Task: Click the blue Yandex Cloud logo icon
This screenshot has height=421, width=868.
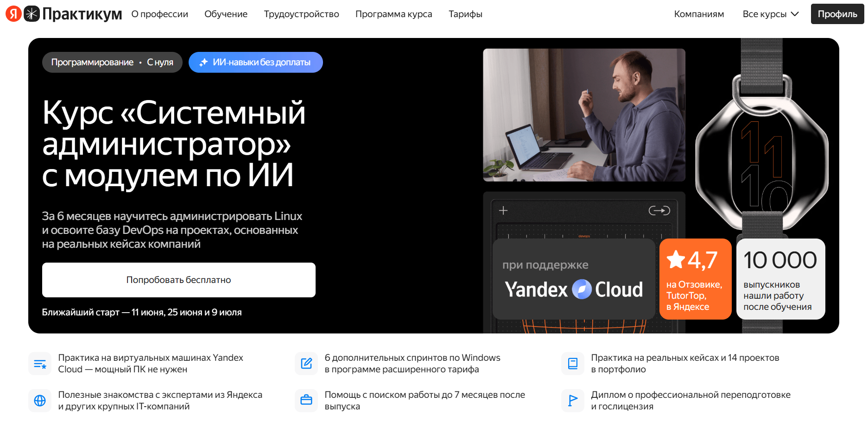Action: [582, 289]
